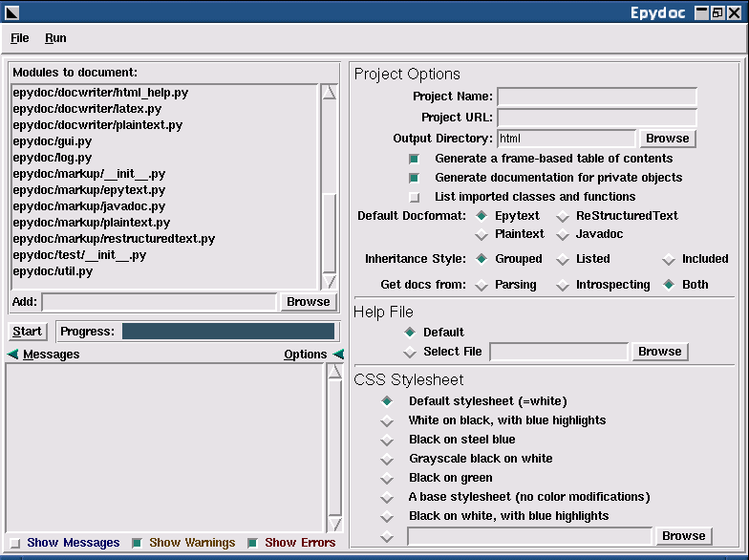
Task: Click the window menu icon in title bar
Action: tap(11, 12)
